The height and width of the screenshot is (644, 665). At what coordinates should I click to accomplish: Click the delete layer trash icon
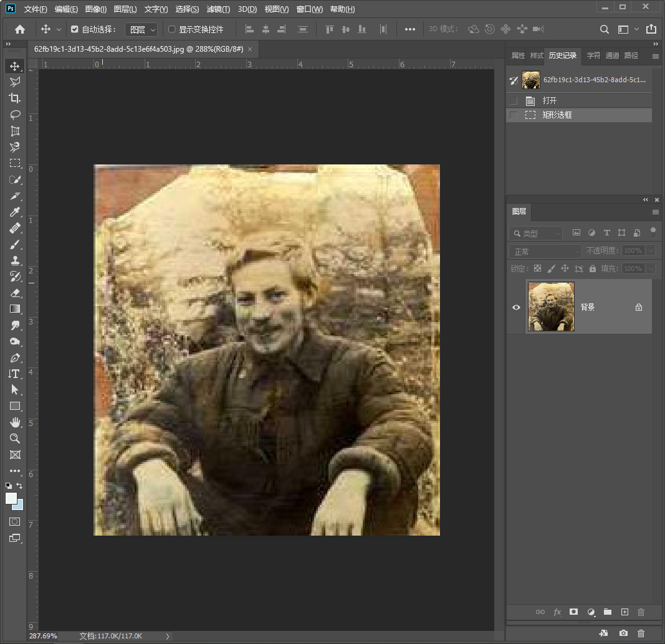point(641,612)
